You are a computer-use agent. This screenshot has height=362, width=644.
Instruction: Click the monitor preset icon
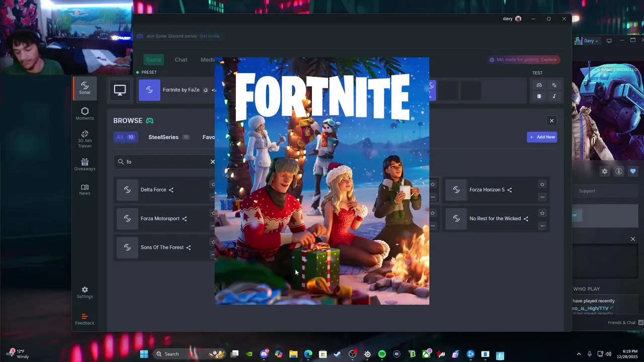point(120,90)
